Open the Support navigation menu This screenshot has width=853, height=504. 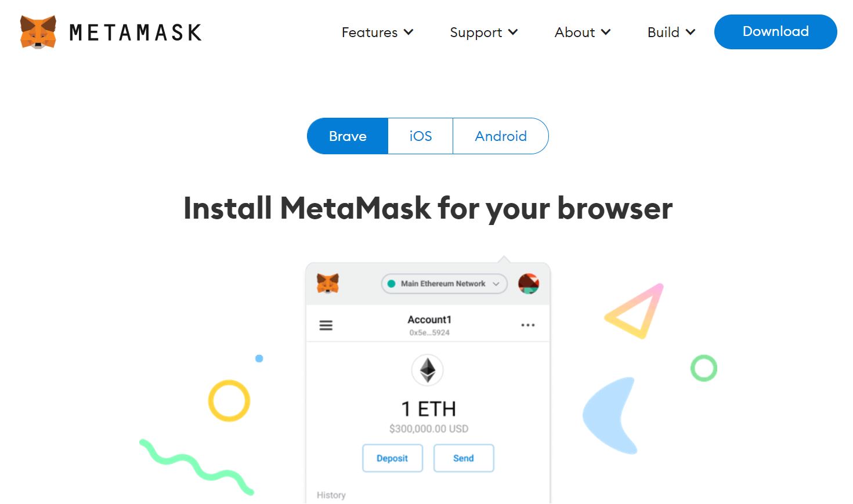(x=484, y=32)
